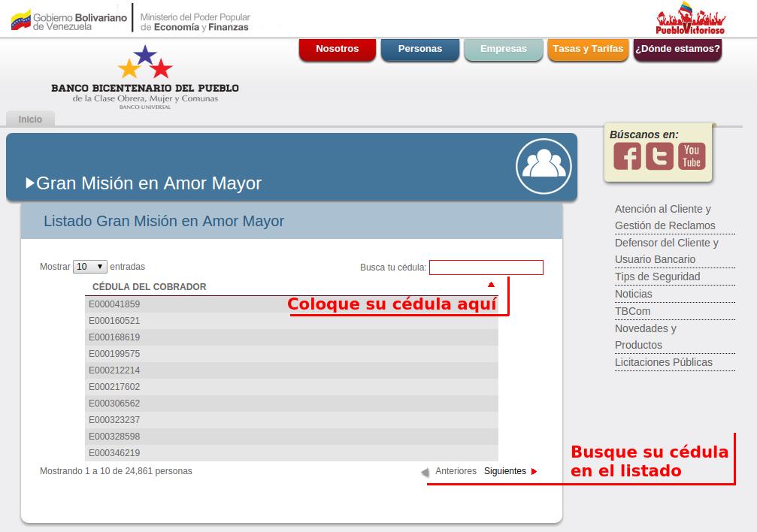Open the Licitaciones Públicas link
The image size is (757, 532).
(663, 362)
